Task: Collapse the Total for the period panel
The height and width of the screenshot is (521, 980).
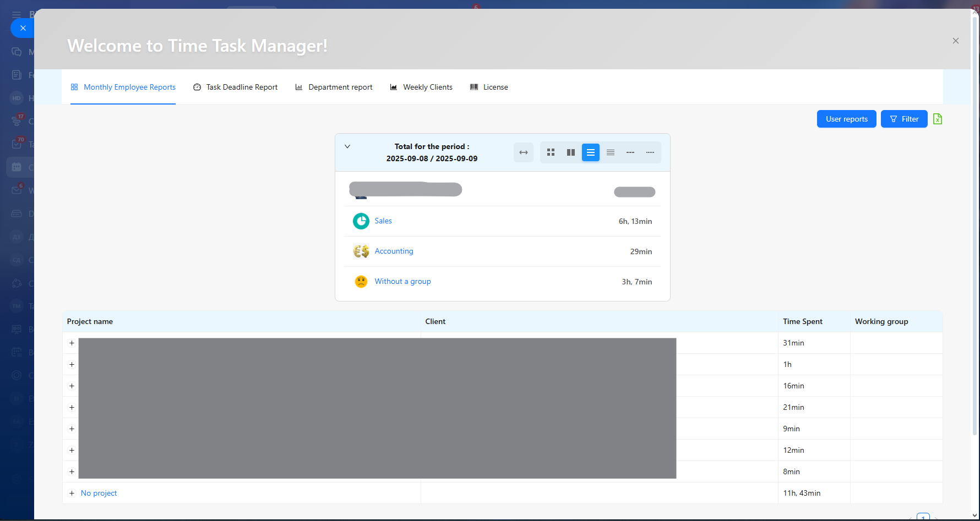Action: 347,146
